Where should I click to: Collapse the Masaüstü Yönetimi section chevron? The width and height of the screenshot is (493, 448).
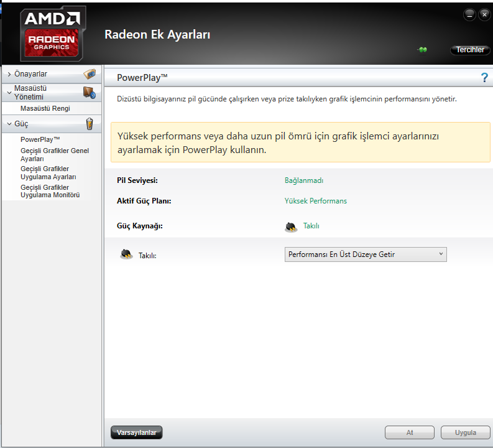click(9, 93)
